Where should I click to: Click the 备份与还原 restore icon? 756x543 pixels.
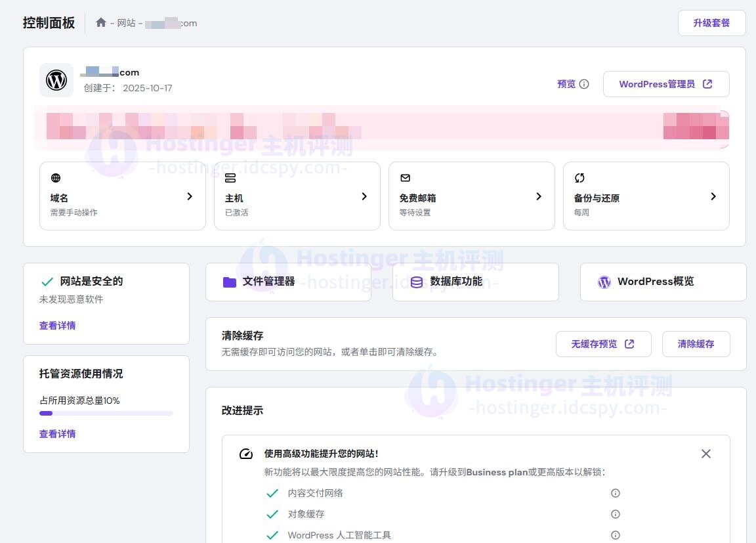point(579,177)
